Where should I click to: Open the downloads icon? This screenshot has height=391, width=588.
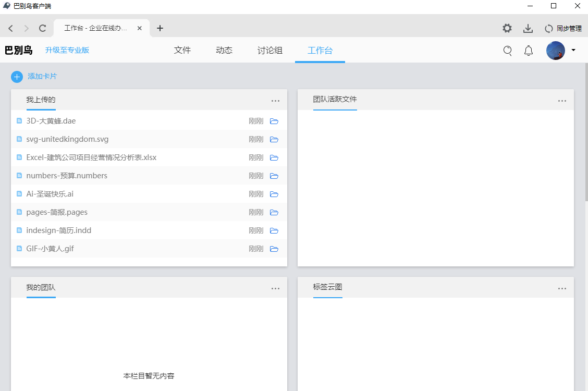528,28
